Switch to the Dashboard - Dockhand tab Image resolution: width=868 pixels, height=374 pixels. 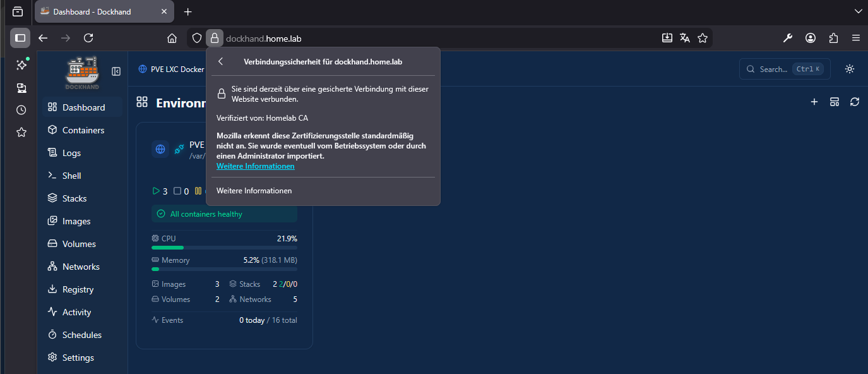click(95, 11)
